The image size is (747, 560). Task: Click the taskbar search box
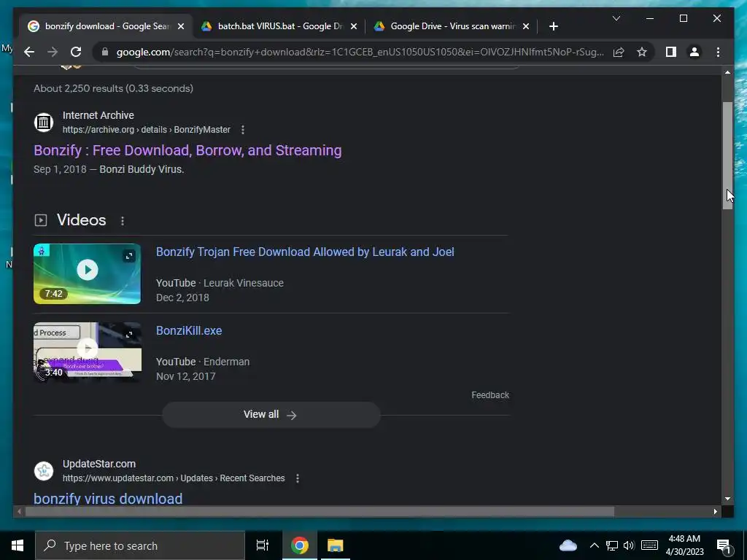point(139,545)
